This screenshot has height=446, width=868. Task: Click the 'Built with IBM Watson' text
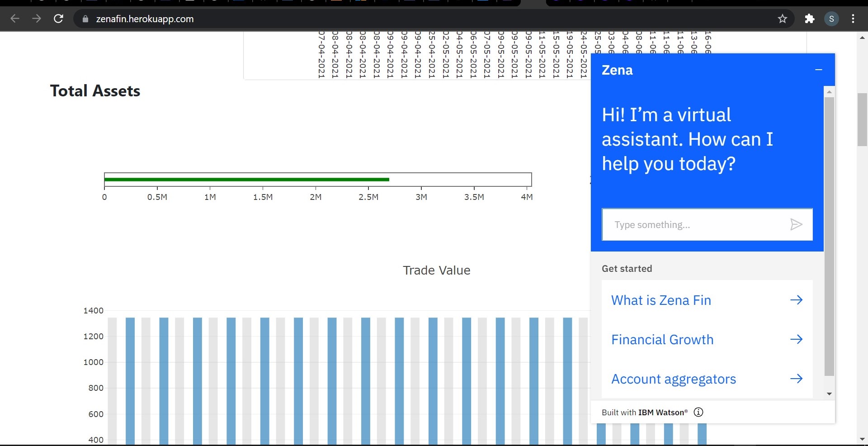coord(645,413)
